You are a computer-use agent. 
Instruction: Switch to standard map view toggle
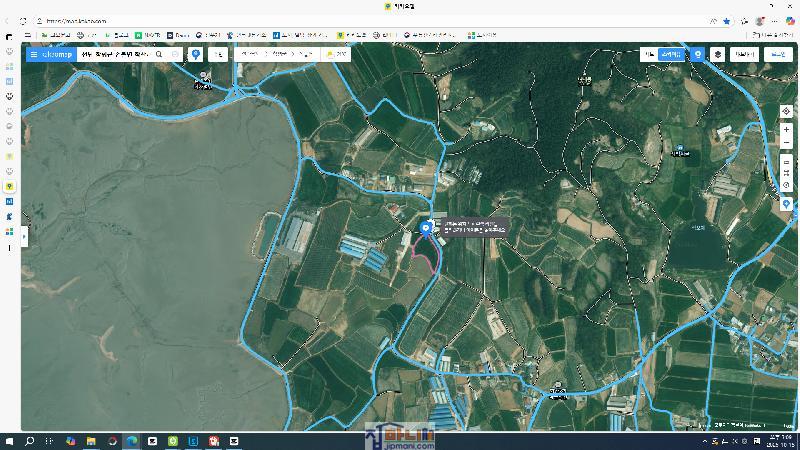click(649, 54)
